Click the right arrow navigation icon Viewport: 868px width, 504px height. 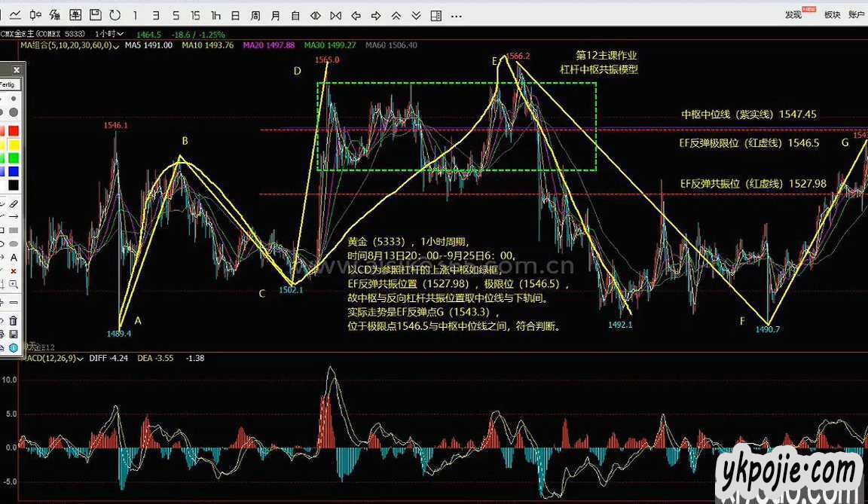(376, 16)
